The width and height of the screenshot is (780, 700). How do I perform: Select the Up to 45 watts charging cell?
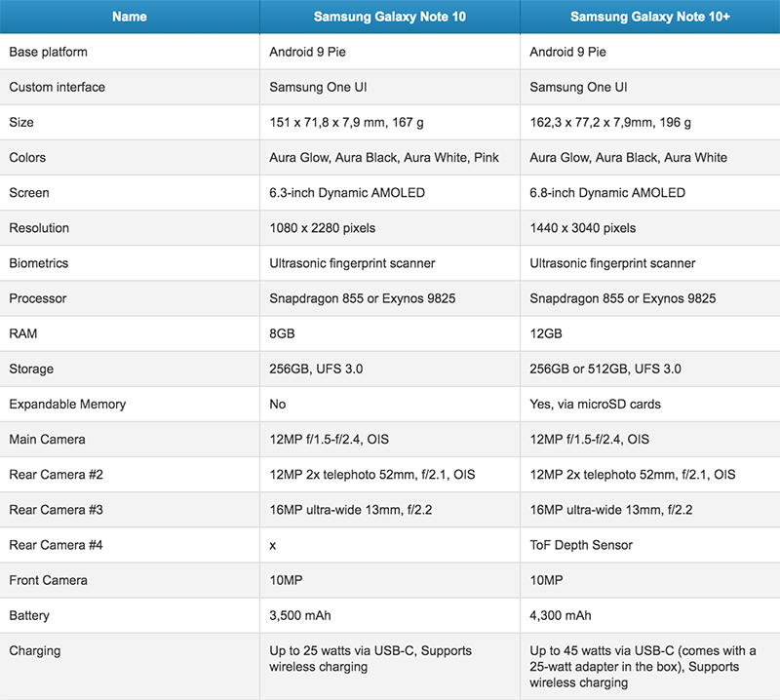[x=643, y=666]
